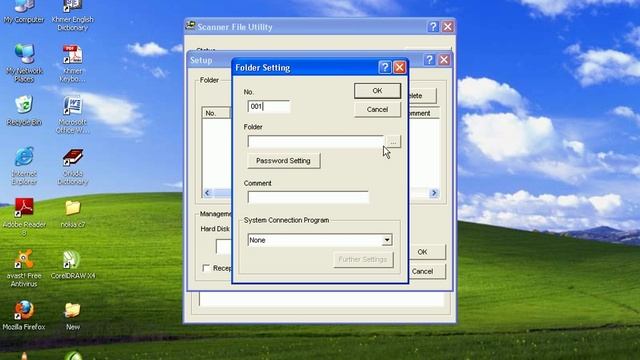
Task: Click the Delete button in Setup window
Action: click(422, 96)
